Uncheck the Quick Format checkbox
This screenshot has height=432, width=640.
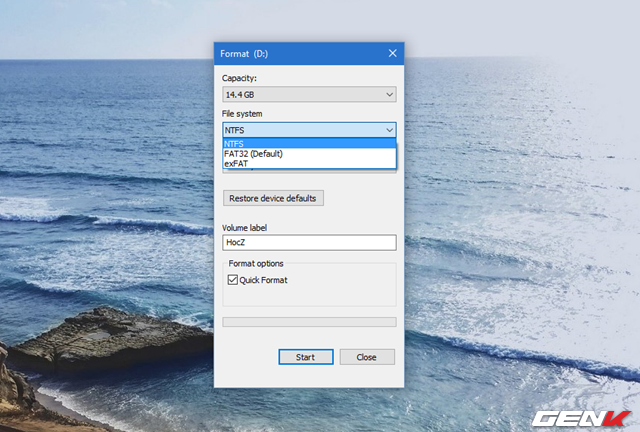pyautogui.click(x=233, y=280)
